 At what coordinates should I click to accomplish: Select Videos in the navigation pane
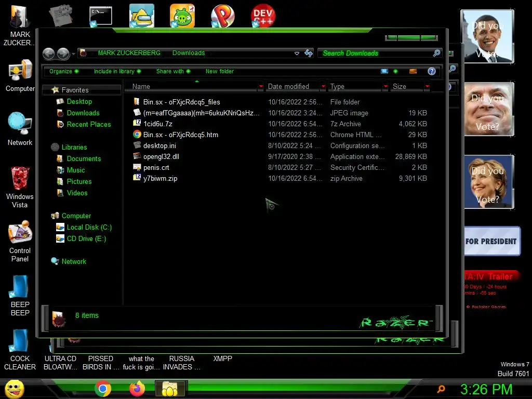point(77,193)
